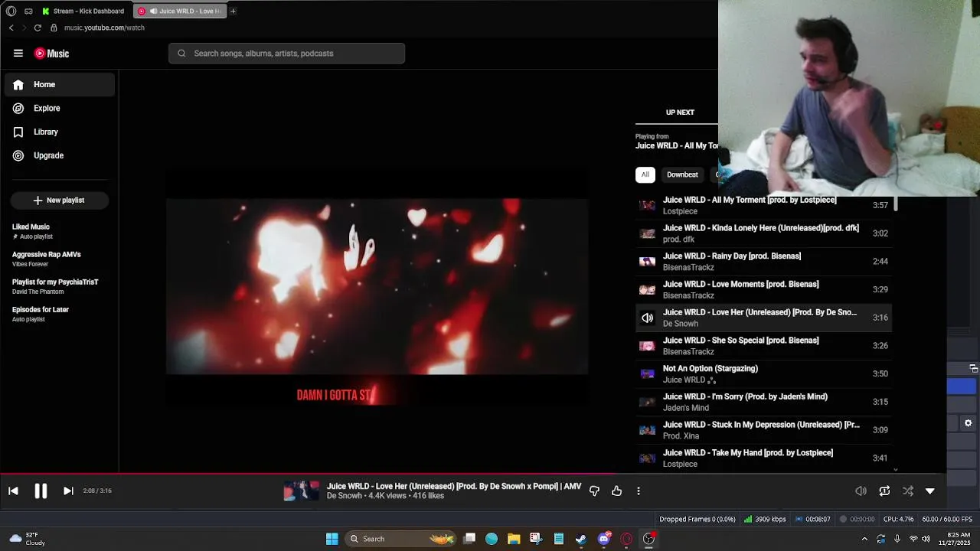Click the AMV video player
This screenshot has width=980, height=551.
377,286
